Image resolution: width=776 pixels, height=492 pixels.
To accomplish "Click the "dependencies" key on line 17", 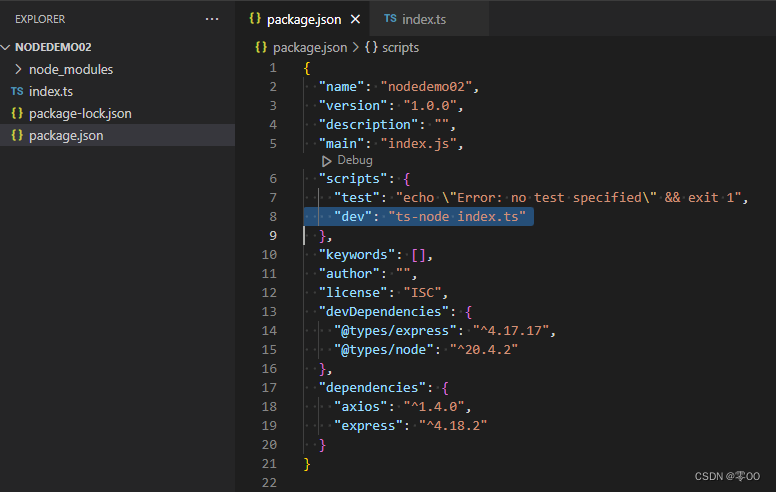I will coord(372,388).
